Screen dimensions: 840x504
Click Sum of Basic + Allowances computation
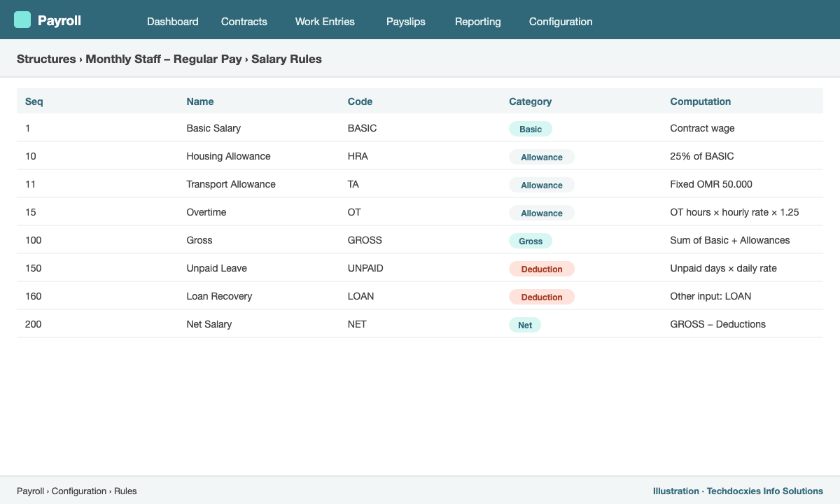click(730, 240)
